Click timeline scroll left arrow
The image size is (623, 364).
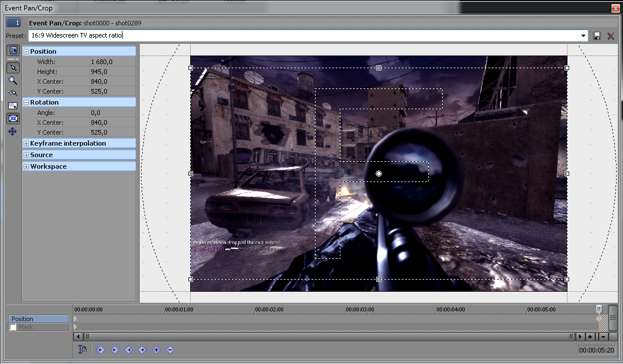(x=78, y=337)
